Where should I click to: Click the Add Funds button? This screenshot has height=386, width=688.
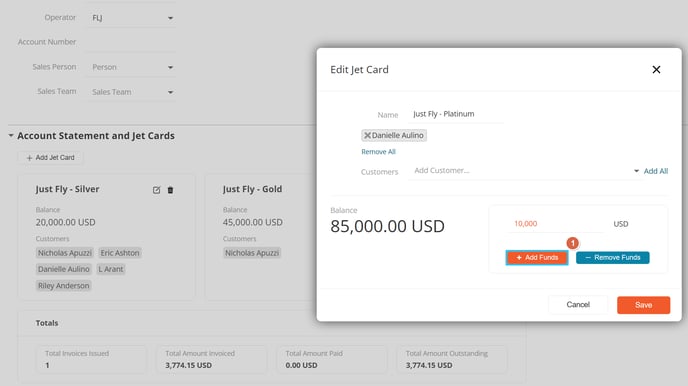(x=537, y=257)
